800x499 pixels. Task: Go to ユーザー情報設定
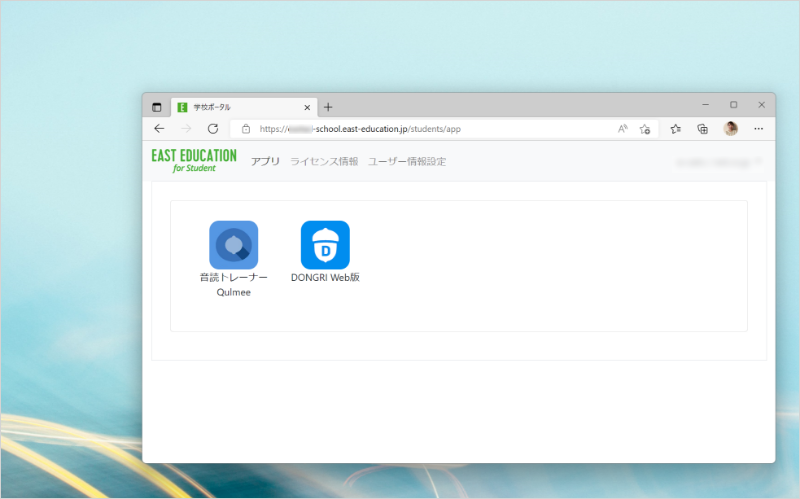point(407,161)
